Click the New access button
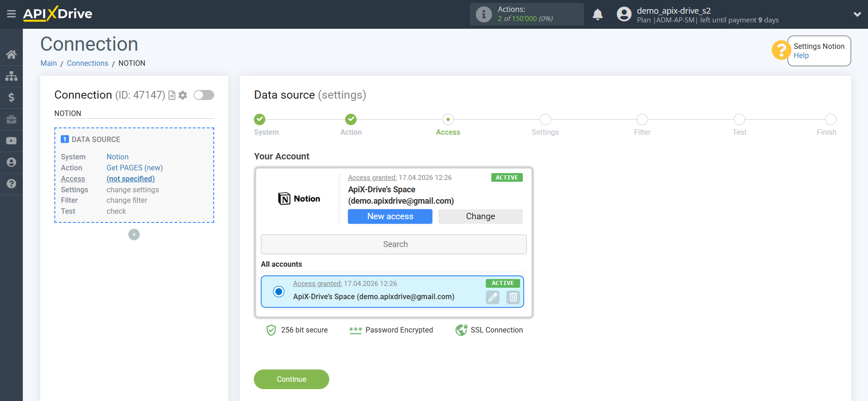The width and height of the screenshot is (868, 401). click(390, 216)
